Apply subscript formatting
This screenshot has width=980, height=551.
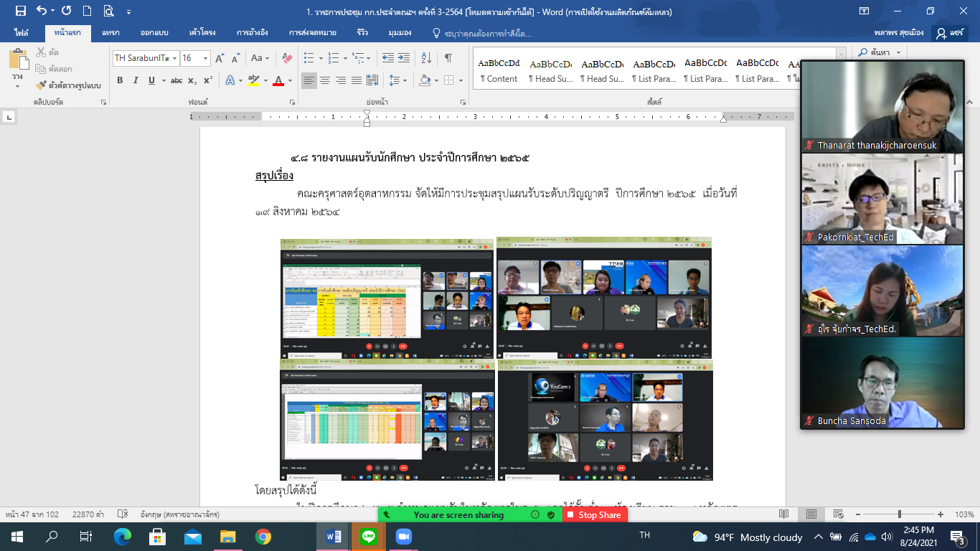tap(194, 80)
